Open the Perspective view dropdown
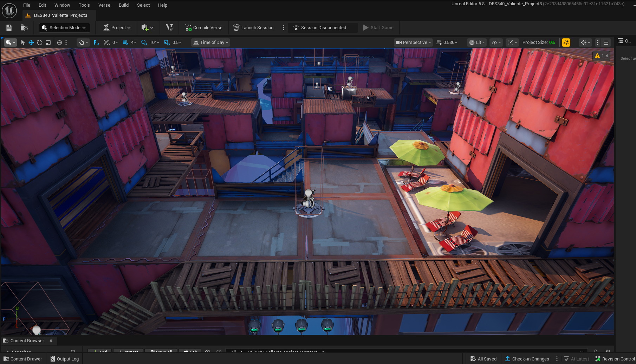This screenshot has width=636, height=364. [413, 43]
